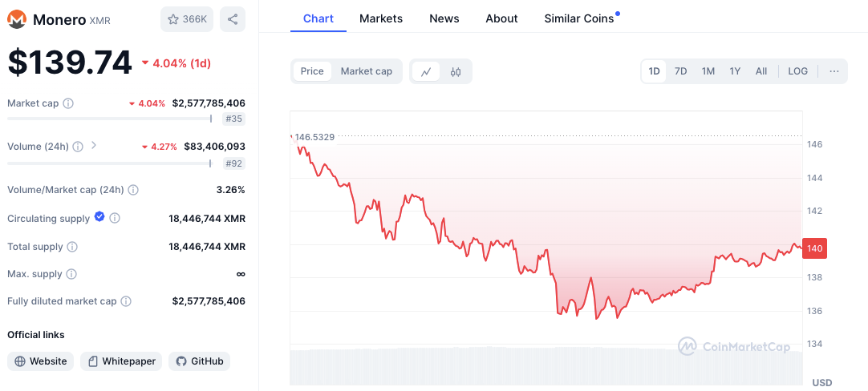Image resolution: width=868 pixels, height=391 pixels.
Task: Click the verified checkmark on Circulating supply
Action: [x=99, y=216]
